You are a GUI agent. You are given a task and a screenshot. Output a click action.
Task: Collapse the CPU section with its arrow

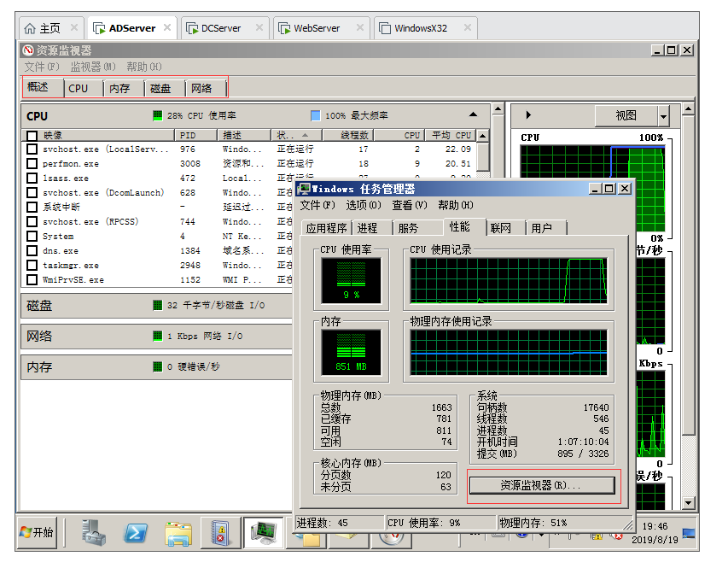(x=473, y=114)
